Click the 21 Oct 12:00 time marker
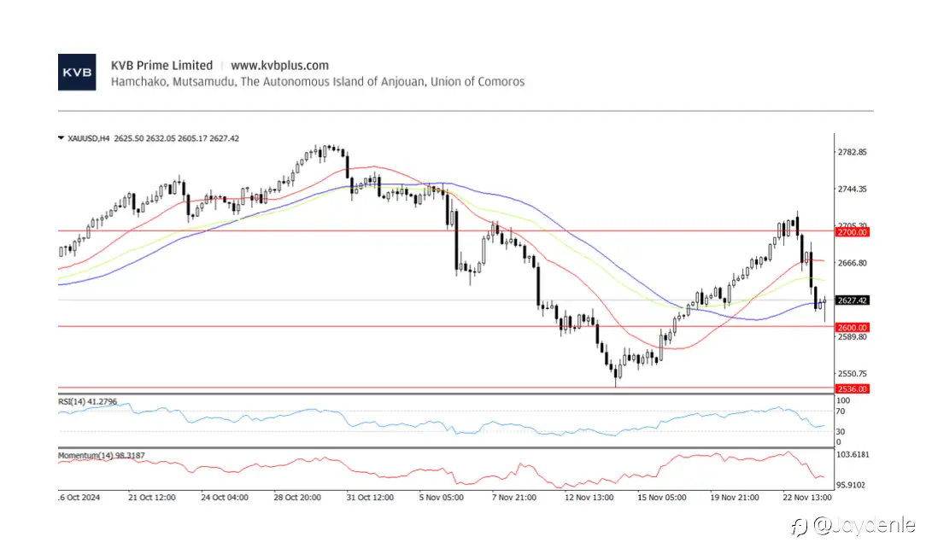This screenshot has width=926, height=560. click(x=152, y=498)
